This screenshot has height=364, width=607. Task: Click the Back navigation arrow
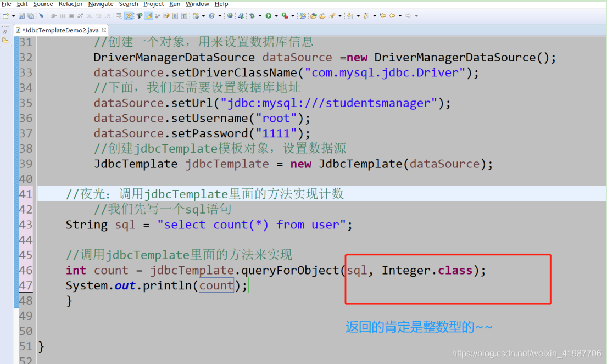coord(392,16)
